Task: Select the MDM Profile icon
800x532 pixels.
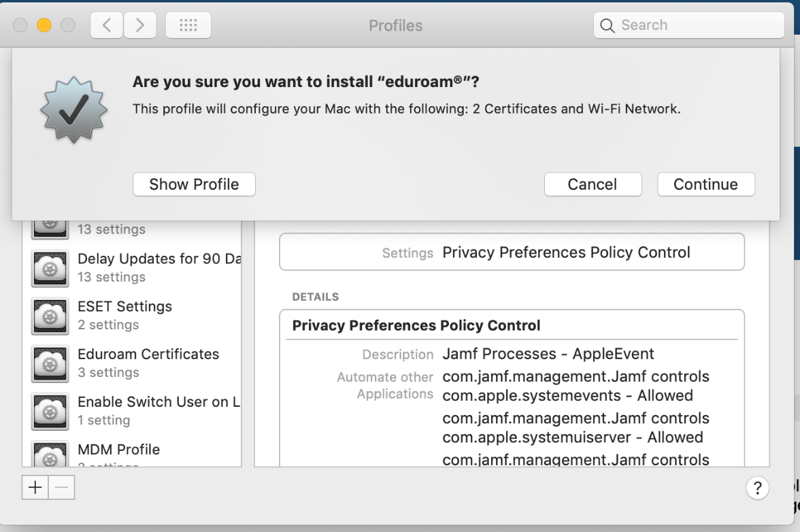Action: coord(50,454)
